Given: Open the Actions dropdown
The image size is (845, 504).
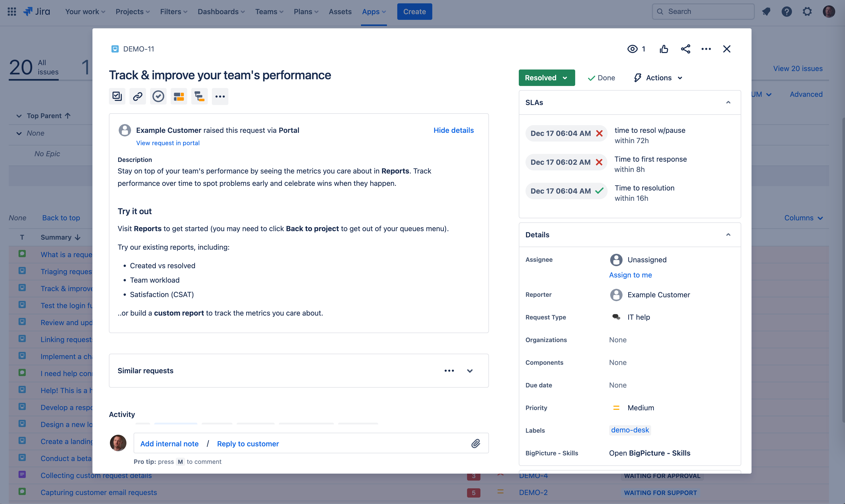Looking at the screenshot, I should click(658, 78).
